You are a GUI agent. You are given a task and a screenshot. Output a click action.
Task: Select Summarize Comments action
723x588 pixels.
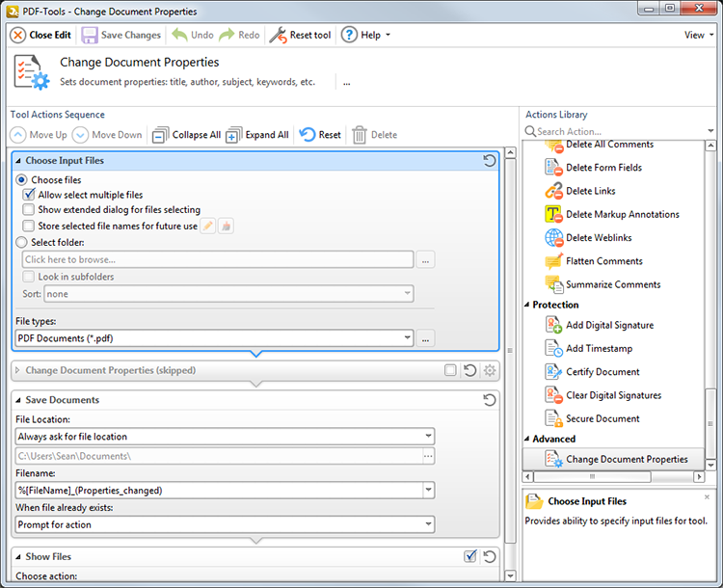tap(613, 284)
